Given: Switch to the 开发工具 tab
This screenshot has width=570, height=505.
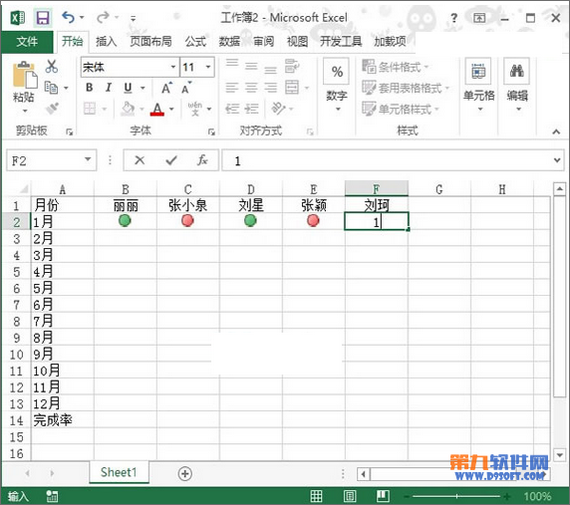Looking at the screenshot, I should 341,41.
